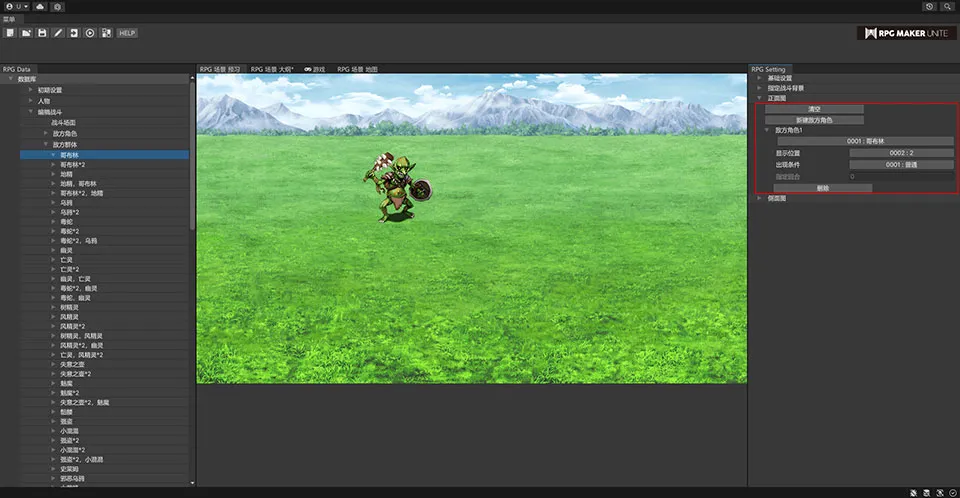This screenshot has width=960, height=498.
Task: Select the pen edit tool icon
Action: click(58, 33)
